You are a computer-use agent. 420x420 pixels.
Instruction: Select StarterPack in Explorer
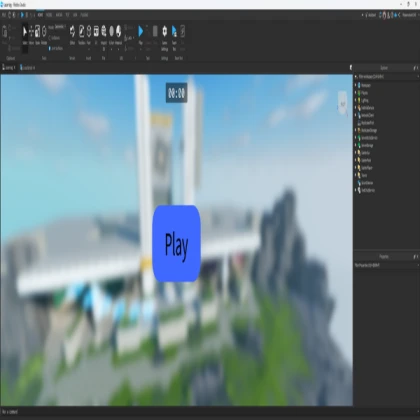point(366,160)
